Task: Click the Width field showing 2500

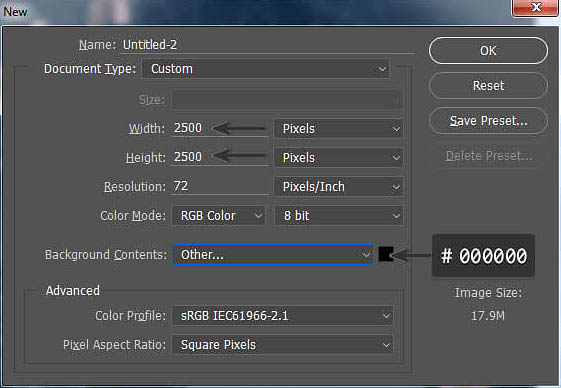Action: [x=220, y=128]
